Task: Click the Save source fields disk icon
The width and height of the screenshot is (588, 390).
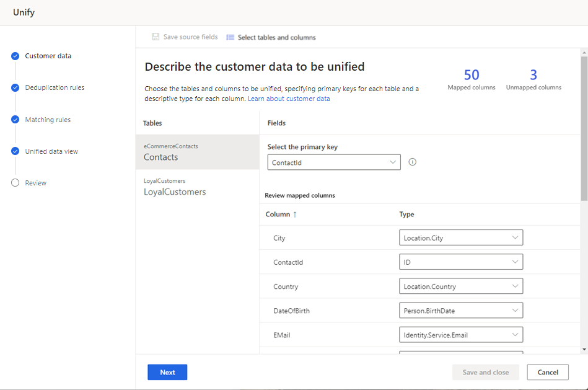Action: pos(156,37)
